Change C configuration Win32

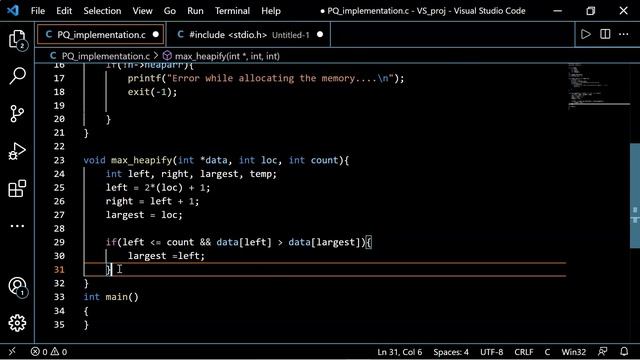(x=573, y=351)
